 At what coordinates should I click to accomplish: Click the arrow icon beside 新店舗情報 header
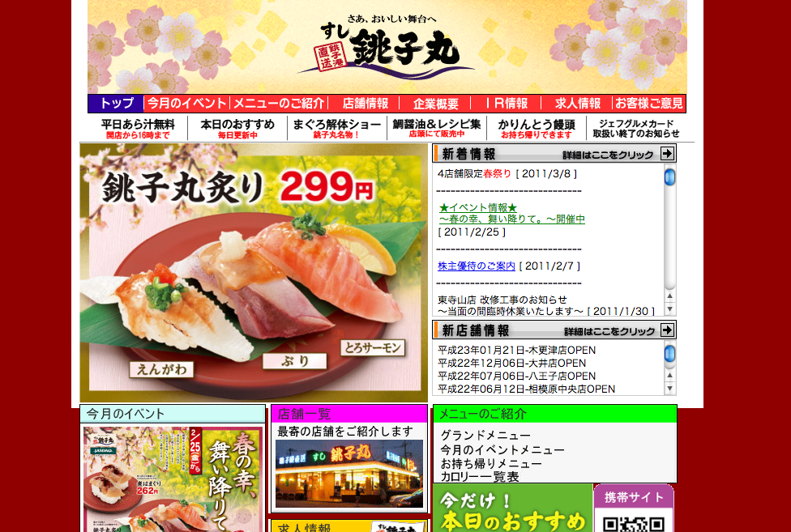tap(667, 330)
